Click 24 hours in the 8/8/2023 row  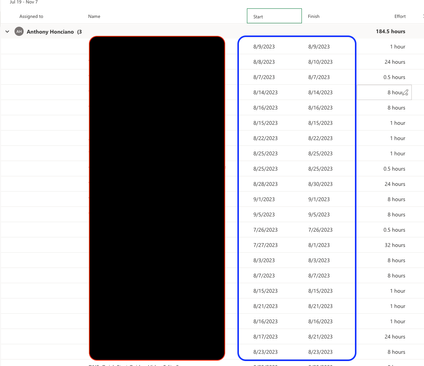[395, 62]
